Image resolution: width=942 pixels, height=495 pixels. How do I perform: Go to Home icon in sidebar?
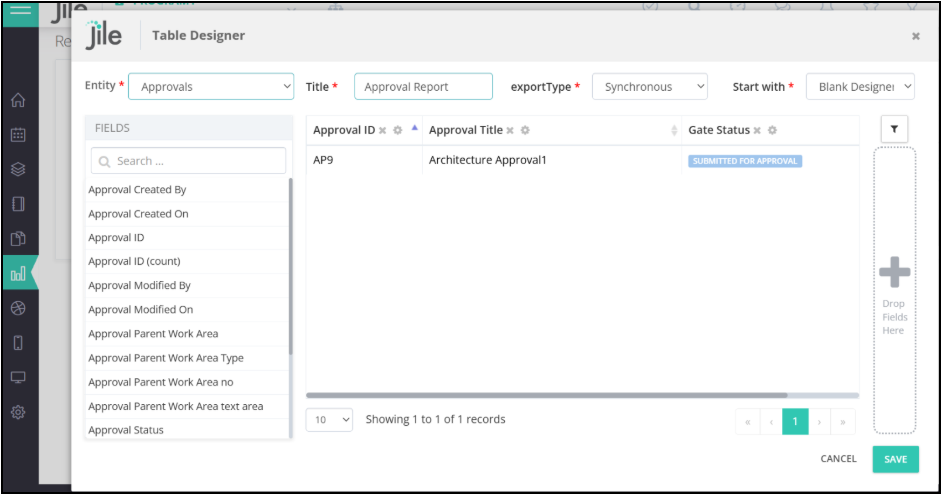(x=18, y=100)
